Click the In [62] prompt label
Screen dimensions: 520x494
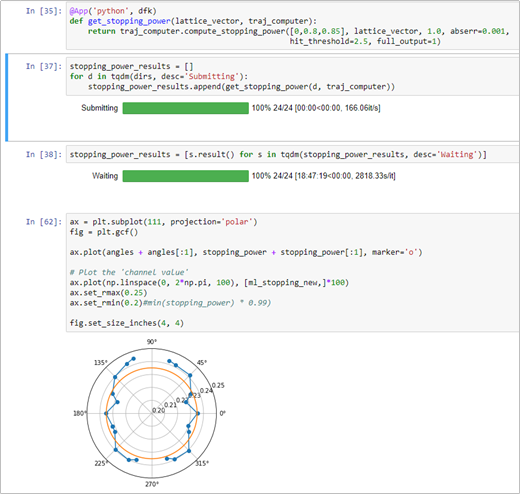pos(44,222)
